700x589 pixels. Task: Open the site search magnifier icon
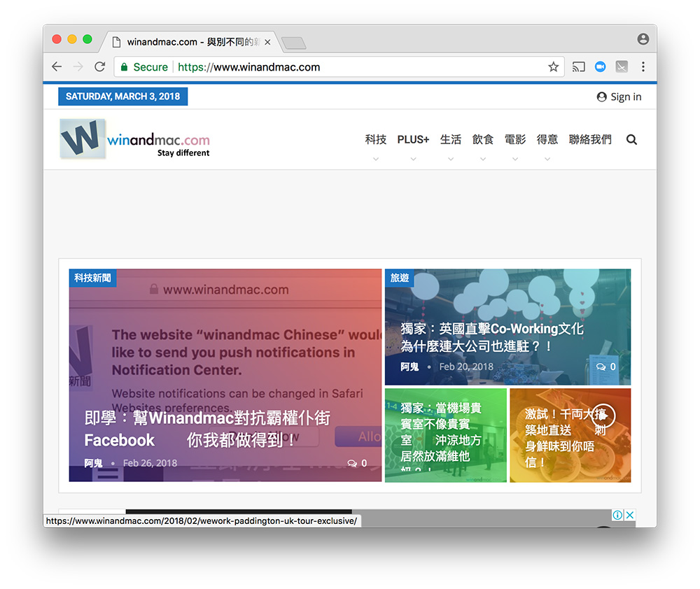click(x=631, y=140)
